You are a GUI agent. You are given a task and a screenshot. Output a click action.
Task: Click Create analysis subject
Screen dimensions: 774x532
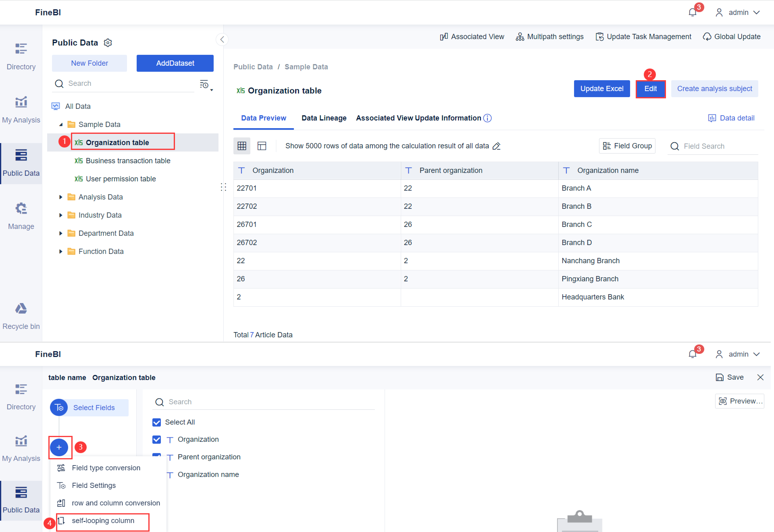click(714, 88)
